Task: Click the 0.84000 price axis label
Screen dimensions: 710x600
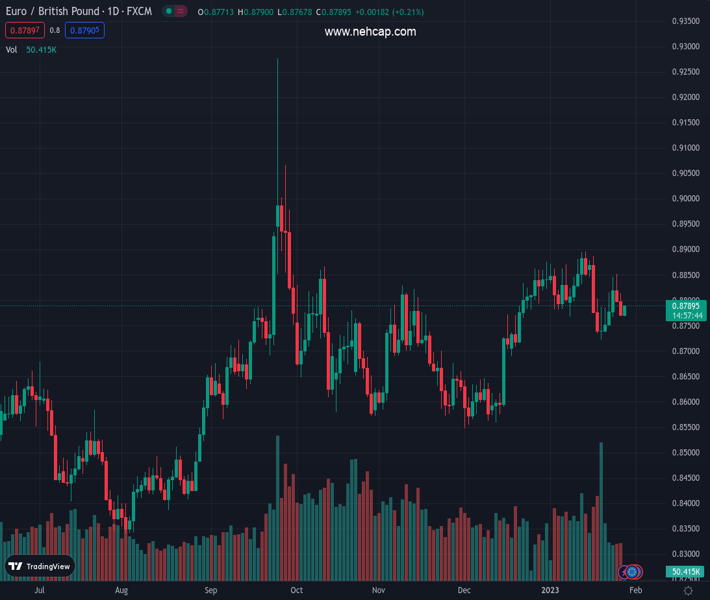Action: [x=686, y=503]
